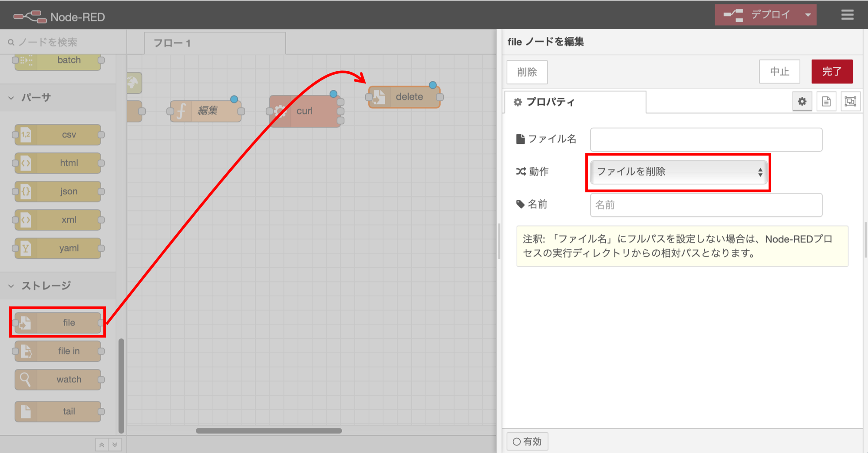Click the ファイル名 filename input field

[x=706, y=139]
